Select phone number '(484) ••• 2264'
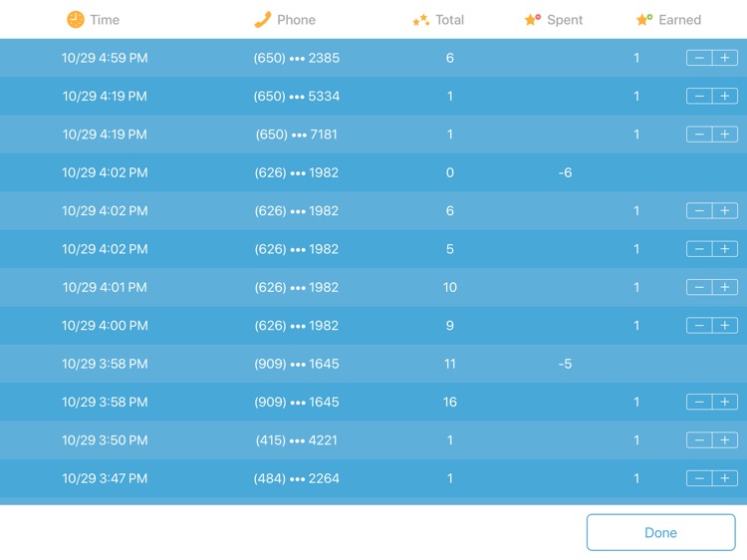This screenshot has height=560, width=747. tap(297, 478)
